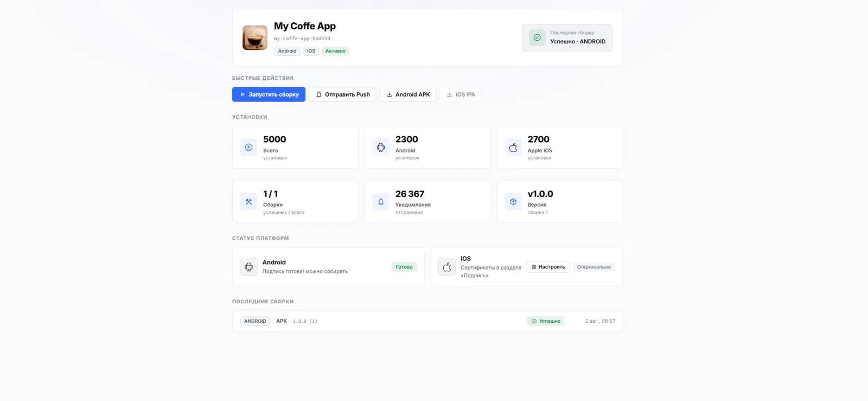
Task: Click the APK label in recent builds row
Action: tap(282, 321)
